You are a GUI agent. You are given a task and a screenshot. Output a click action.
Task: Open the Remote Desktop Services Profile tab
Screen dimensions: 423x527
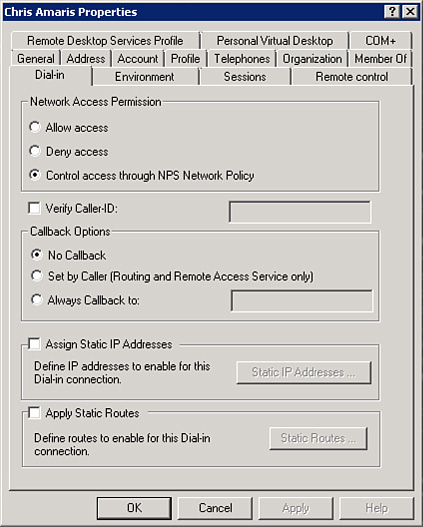pos(105,41)
